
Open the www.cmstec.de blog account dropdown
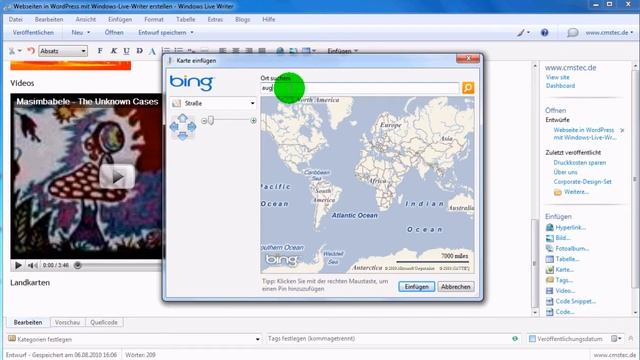coord(609,33)
